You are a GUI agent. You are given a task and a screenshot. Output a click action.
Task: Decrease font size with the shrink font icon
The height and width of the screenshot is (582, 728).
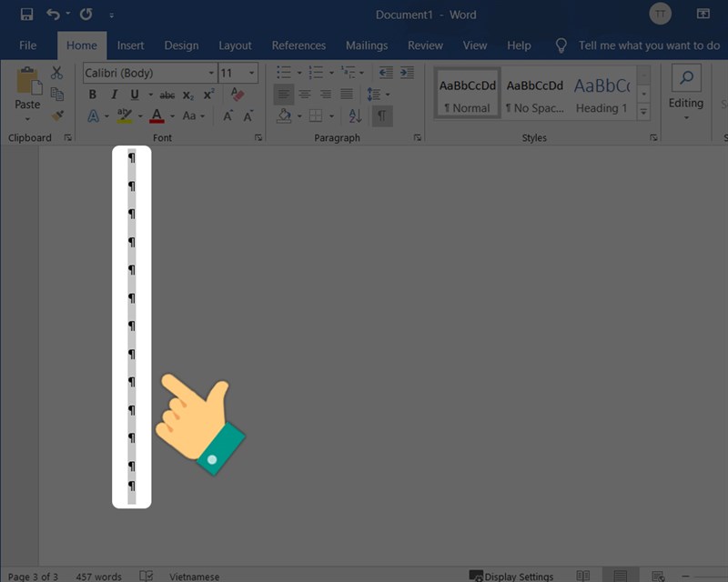coord(248,115)
